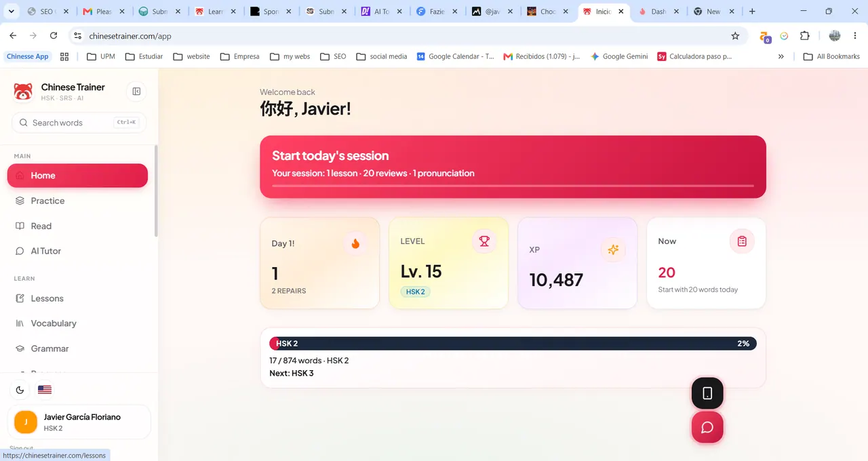This screenshot has height=461, width=868.
Task: Click the fire streak icon on Day 1 card
Action: [355, 243]
